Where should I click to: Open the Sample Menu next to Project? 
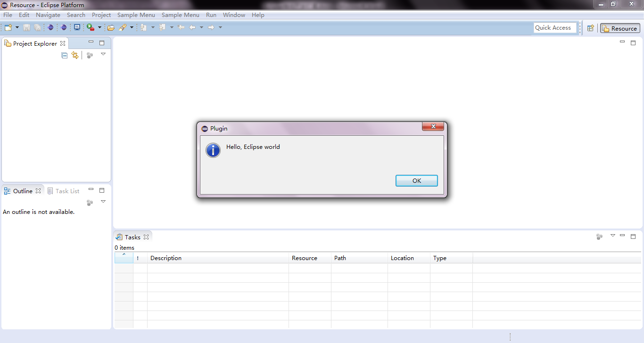click(136, 15)
